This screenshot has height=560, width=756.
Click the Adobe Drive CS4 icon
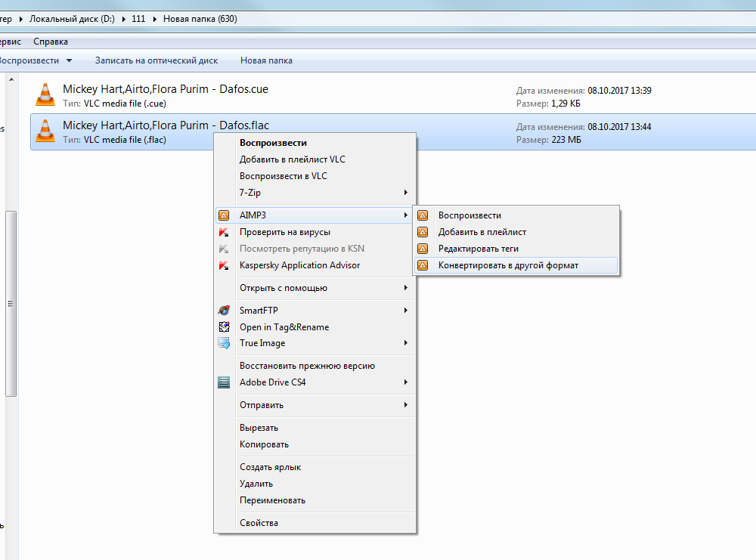tap(224, 382)
